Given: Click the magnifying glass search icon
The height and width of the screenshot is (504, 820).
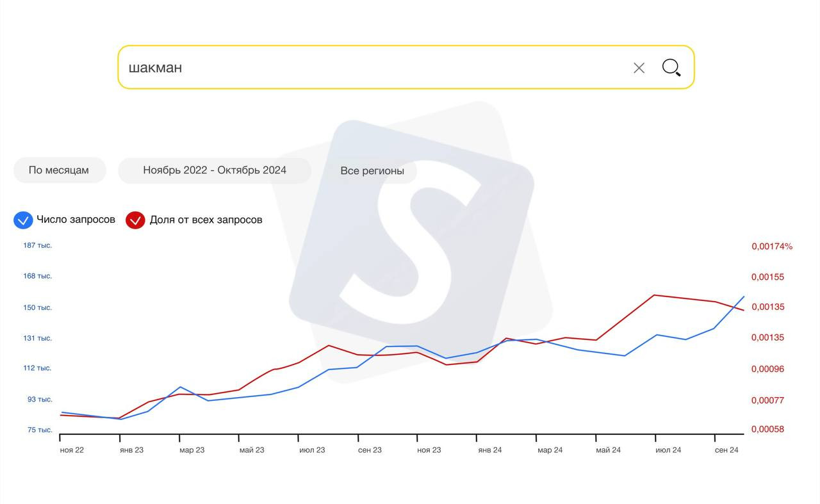Looking at the screenshot, I should pyautogui.click(x=671, y=67).
